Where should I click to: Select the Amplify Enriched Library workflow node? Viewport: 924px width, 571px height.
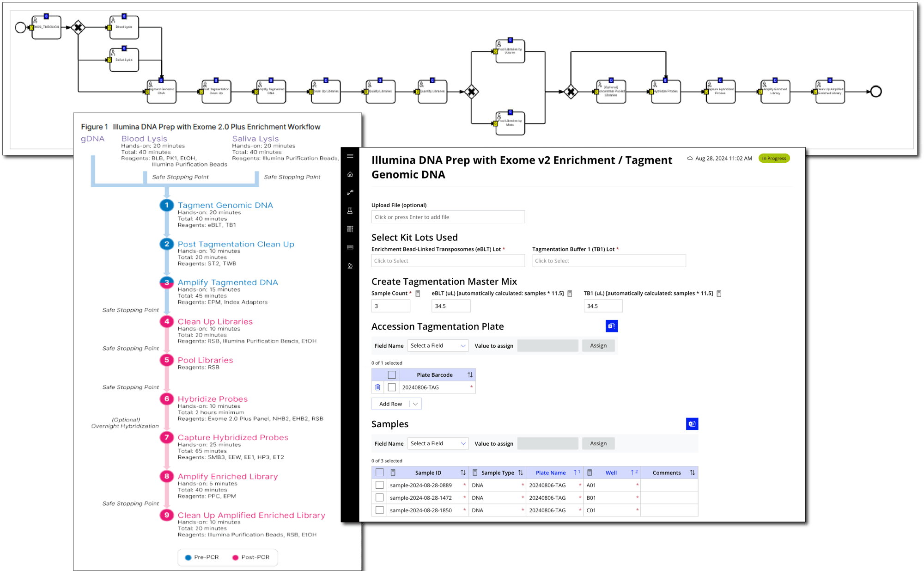click(775, 92)
